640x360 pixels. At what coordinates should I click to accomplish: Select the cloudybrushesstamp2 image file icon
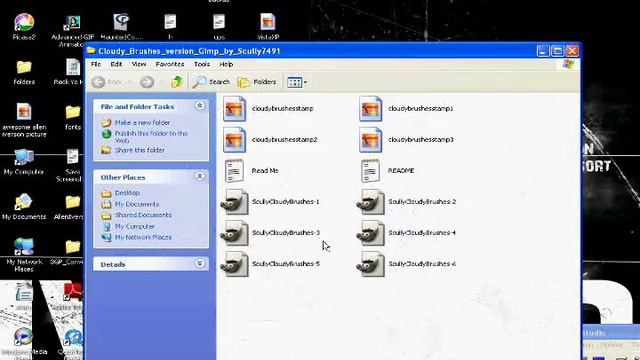234,140
